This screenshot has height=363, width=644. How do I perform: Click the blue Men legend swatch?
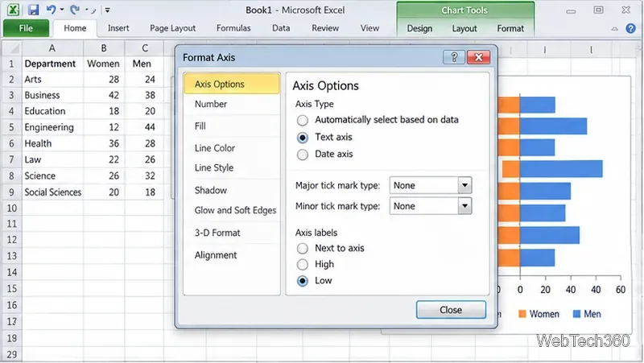(576, 314)
